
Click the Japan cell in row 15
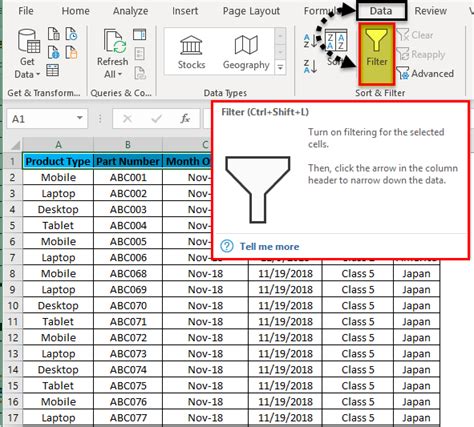(416, 386)
